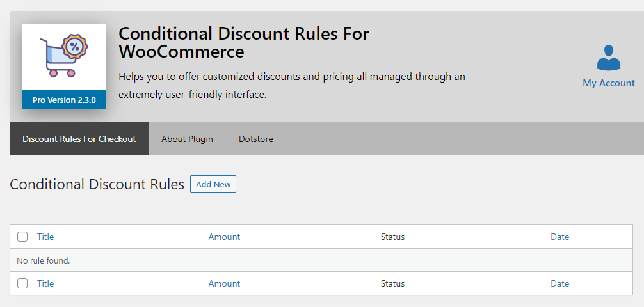Click the 'No rule found.' message
The width and height of the screenshot is (644, 307).
[x=44, y=260]
